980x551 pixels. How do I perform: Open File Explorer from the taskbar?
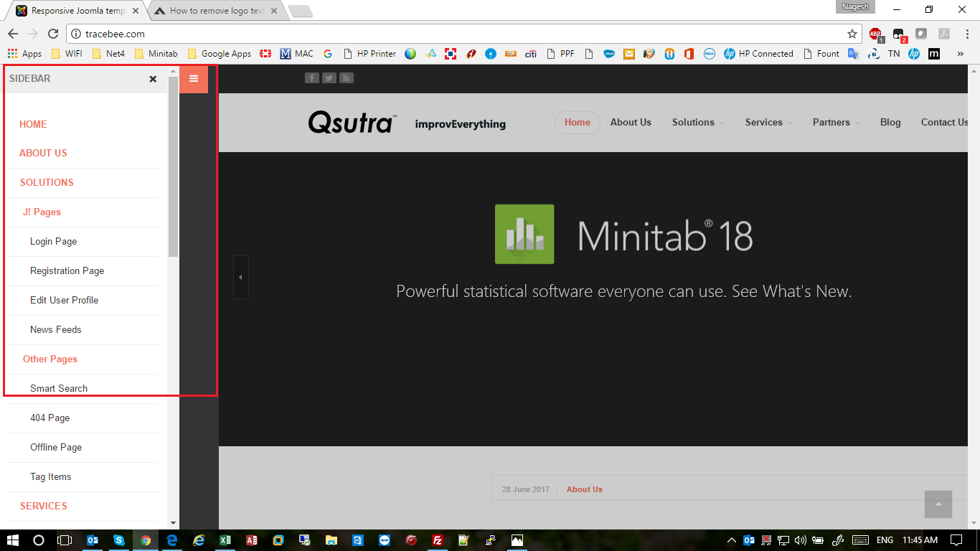click(x=331, y=540)
